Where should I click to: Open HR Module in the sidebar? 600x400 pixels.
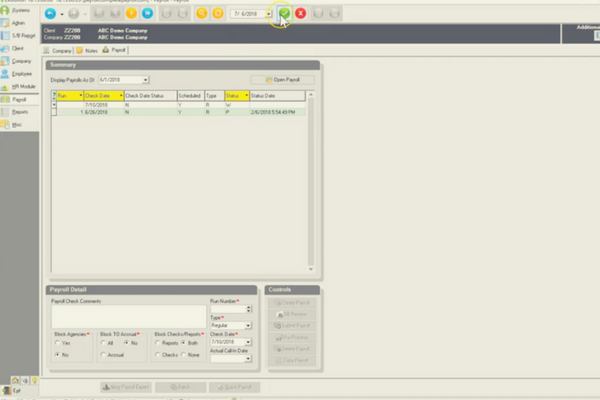pos(18,87)
